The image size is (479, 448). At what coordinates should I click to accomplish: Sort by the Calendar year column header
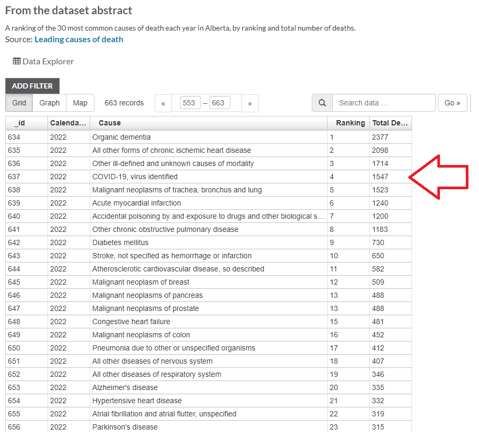point(68,123)
